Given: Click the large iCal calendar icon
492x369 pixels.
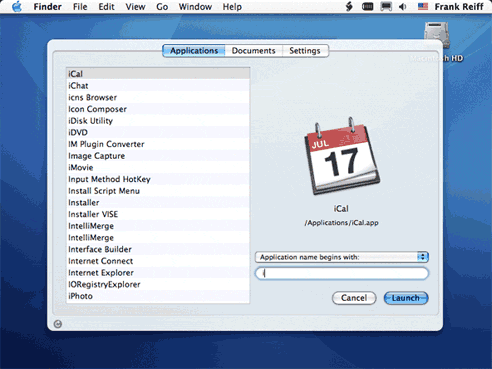Looking at the screenshot, I should pos(342,156).
